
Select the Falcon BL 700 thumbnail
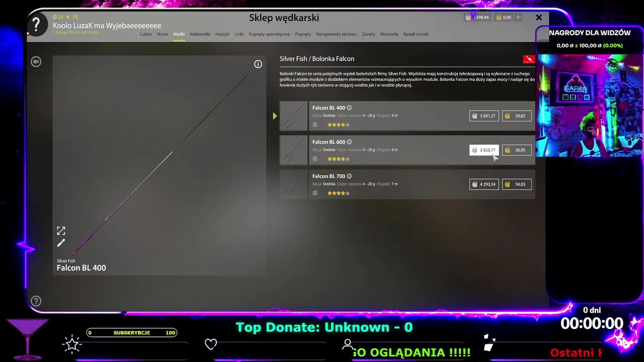click(x=293, y=185)
